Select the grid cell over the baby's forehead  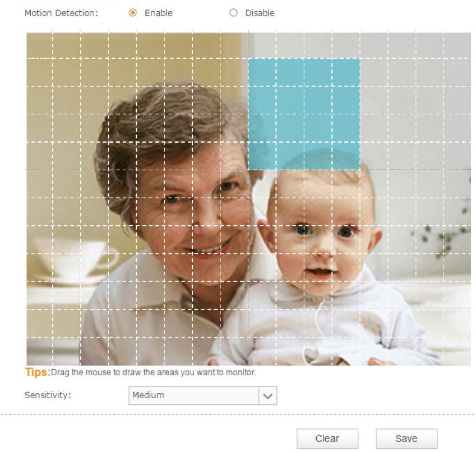pos(318,184)
